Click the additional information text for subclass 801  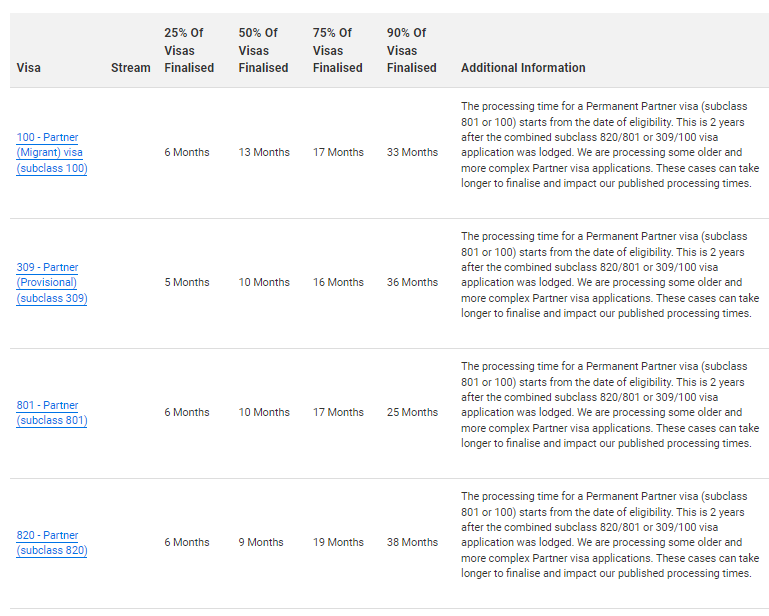point(610,405)
